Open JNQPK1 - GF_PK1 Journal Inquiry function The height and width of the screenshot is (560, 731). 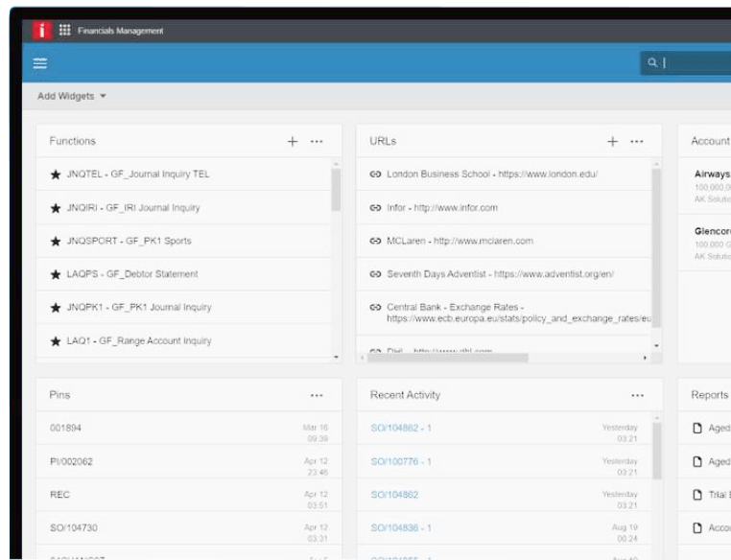pos(139,308)
